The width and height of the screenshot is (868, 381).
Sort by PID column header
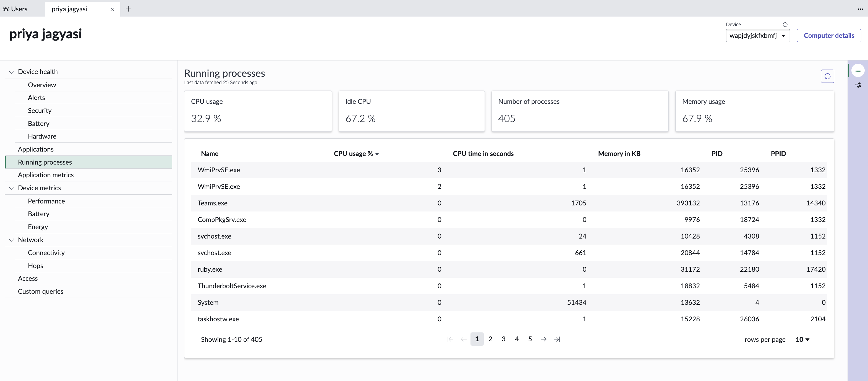(x=717, y=154)
